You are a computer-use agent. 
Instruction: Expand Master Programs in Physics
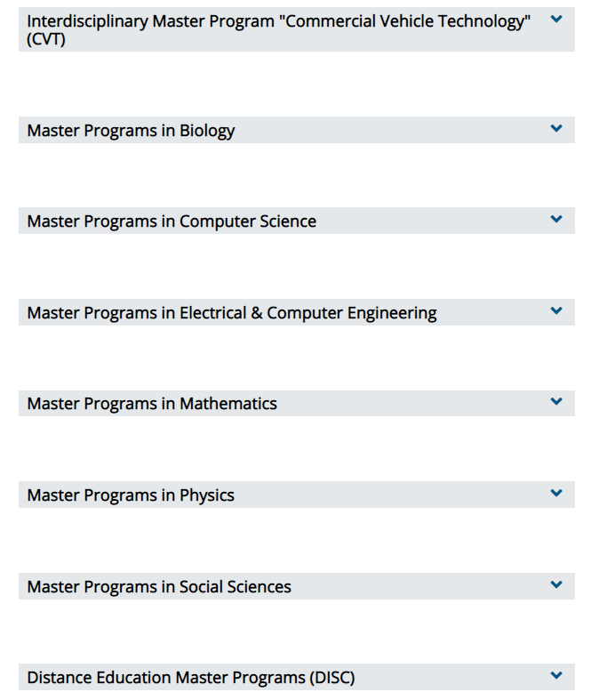(x=297, y=495)
